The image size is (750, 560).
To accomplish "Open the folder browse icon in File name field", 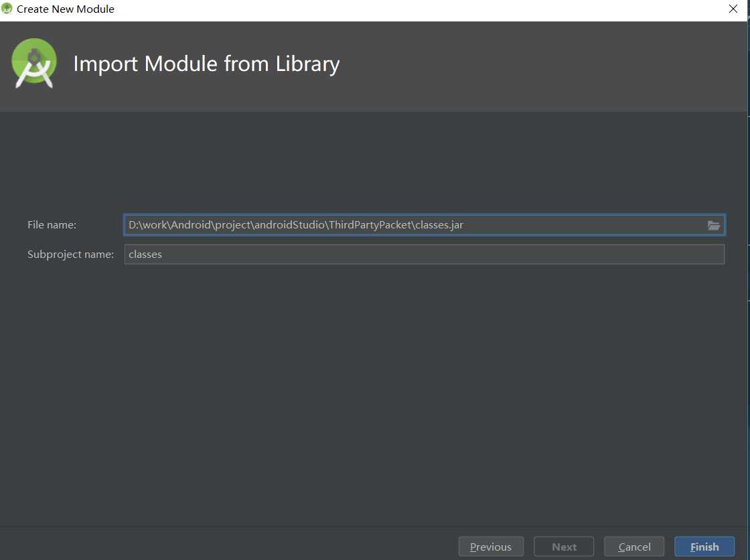I will point(714,225).
